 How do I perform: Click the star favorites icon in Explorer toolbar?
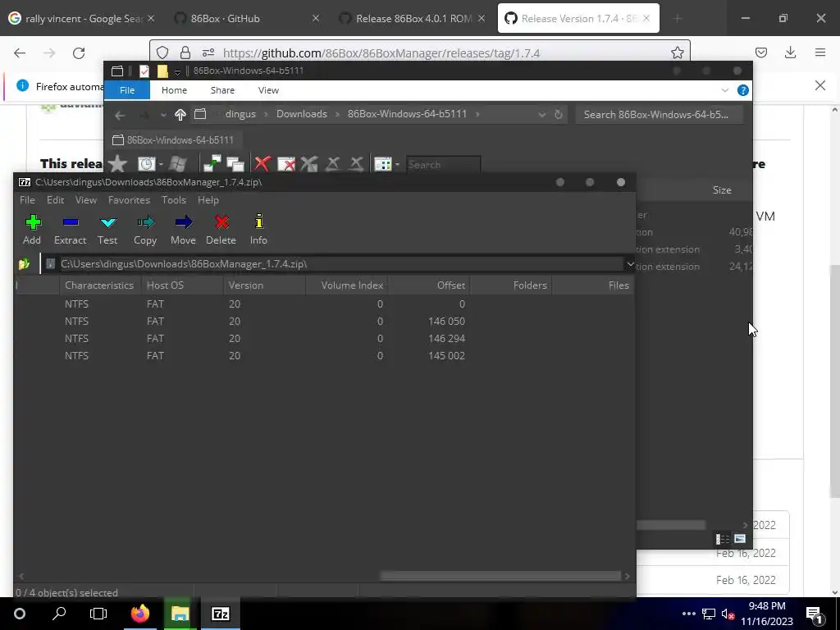[118, 164]
